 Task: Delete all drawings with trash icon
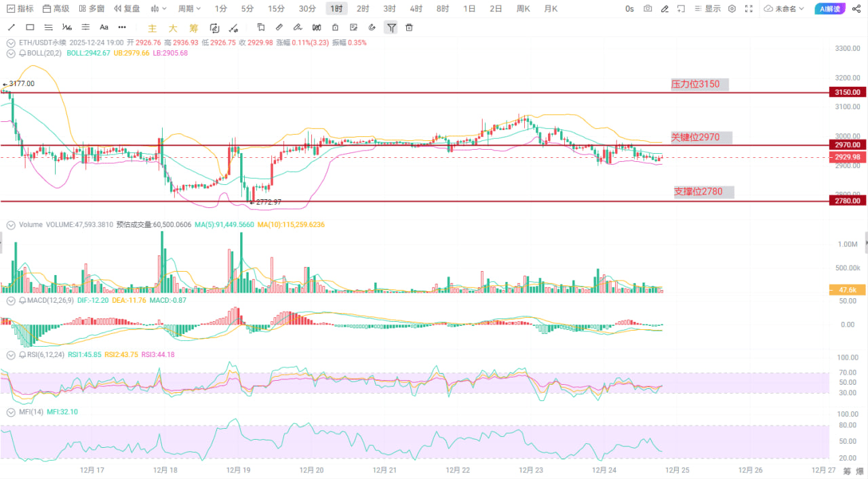(409, 27)
